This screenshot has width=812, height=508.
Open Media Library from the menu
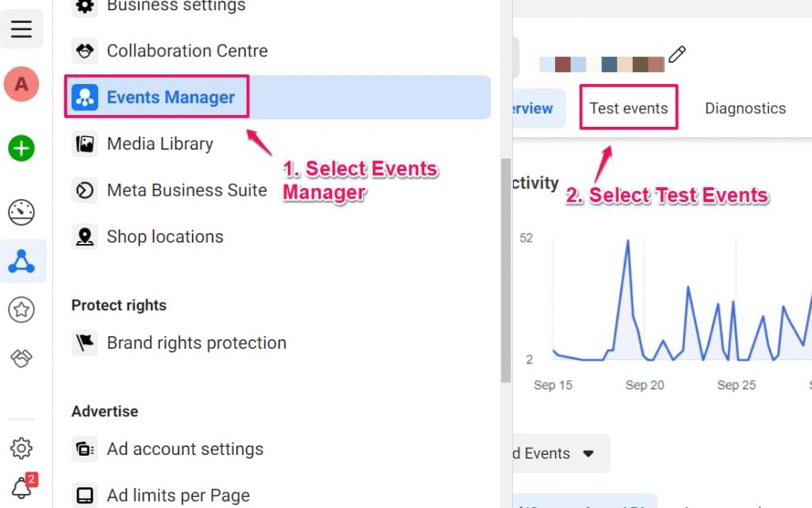159,143
